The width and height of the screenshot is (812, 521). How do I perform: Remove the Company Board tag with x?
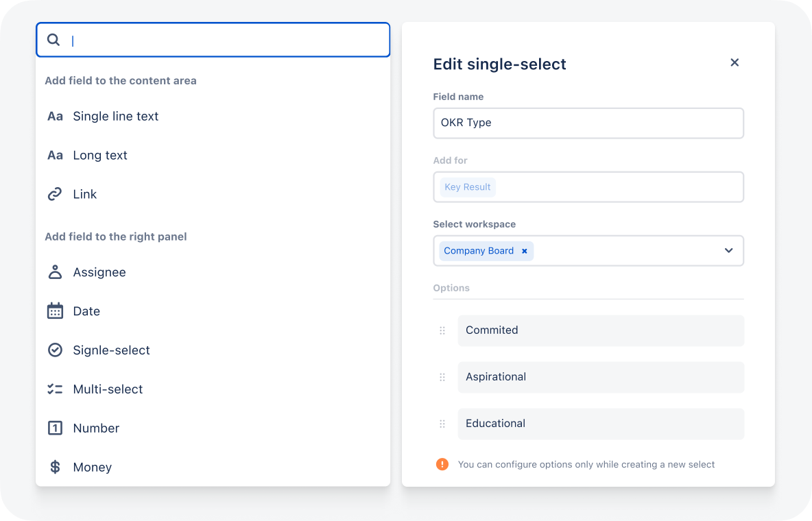tap(525, 251)
